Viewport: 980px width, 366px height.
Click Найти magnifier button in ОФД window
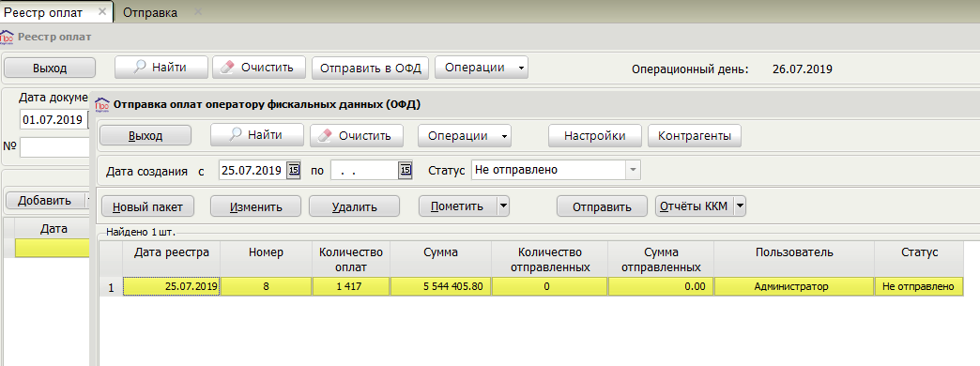coord(257,135)
